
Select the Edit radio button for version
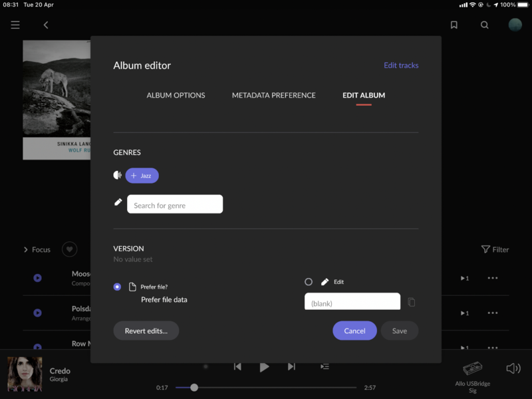click(309, 282)
